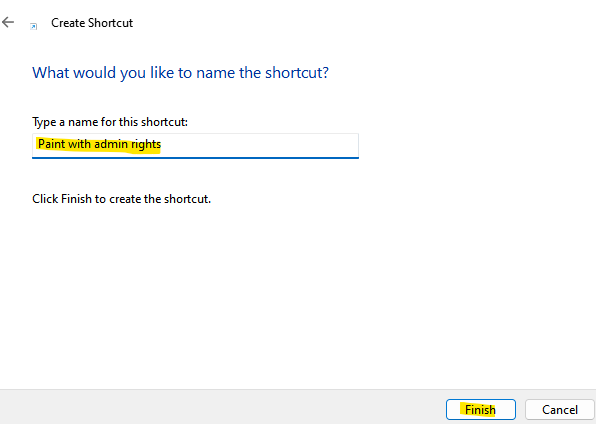The width and height of the screenshot is (596, 424).
Task: Click the 'Create Shortcut' window title
Action: pos(92,23)
